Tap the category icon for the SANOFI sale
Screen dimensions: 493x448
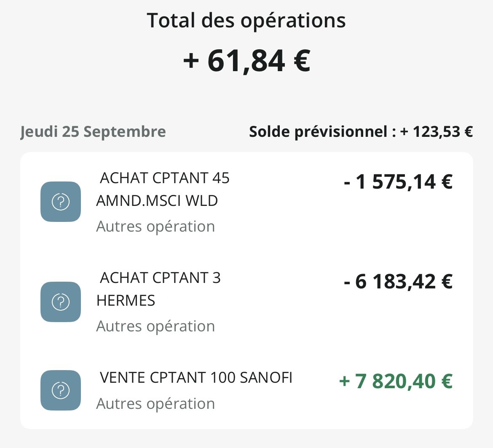(61, 390)
